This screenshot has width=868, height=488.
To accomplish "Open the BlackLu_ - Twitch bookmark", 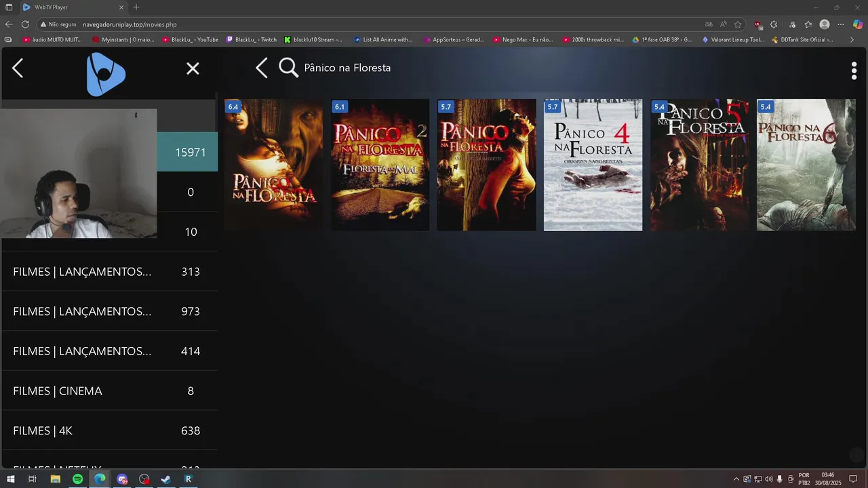I will [x=252, y=40].
